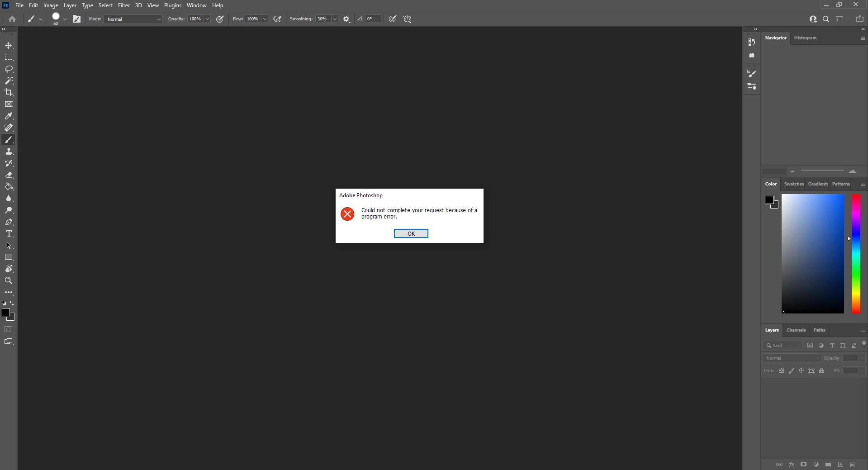The image size is (868, 470).
Task: Switch to the Histogram tab
Action: (x=805, y=38)
